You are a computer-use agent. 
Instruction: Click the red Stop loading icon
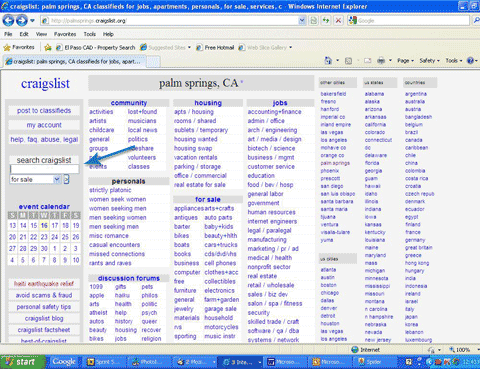coord(338,21)
